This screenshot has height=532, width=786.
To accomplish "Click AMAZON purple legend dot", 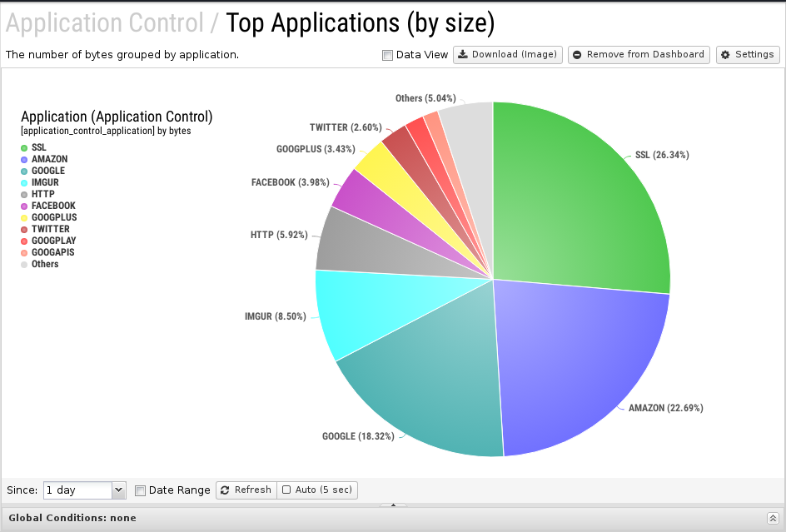I will (24, 160).
